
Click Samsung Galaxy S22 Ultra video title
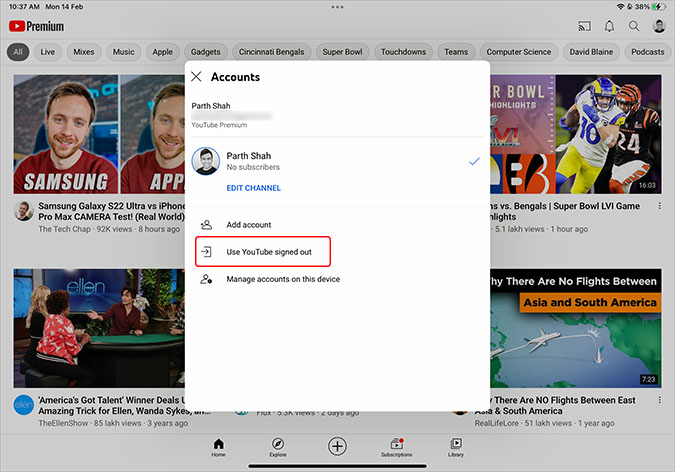click(111, 211)
